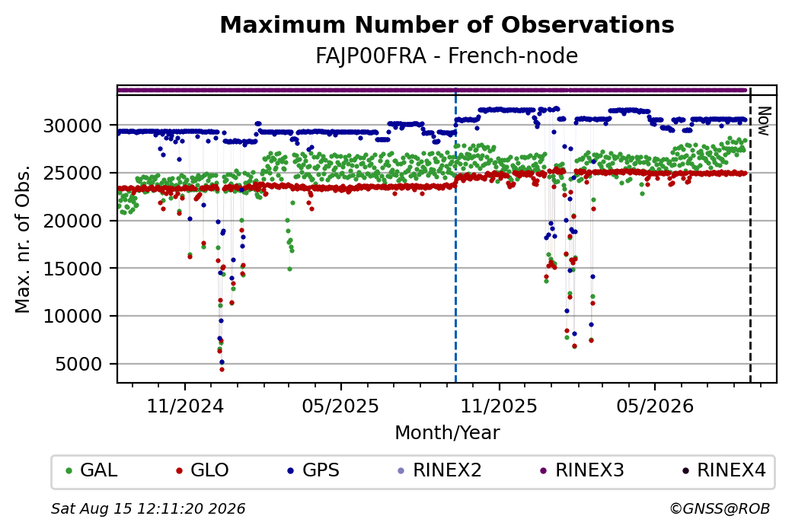The width and height of the screenshot is (792, 532).
Task: Click the GAL green legend marker
Action: (69, 471)
